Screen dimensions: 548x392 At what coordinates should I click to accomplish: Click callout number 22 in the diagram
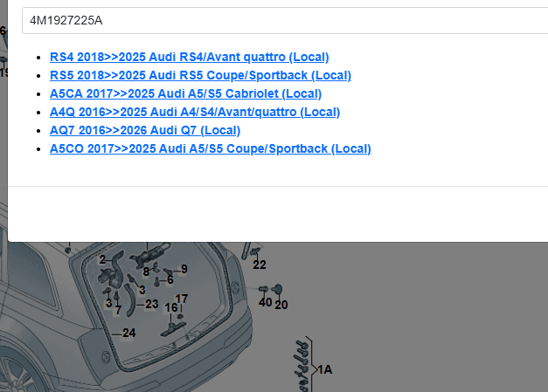[260, 265]
